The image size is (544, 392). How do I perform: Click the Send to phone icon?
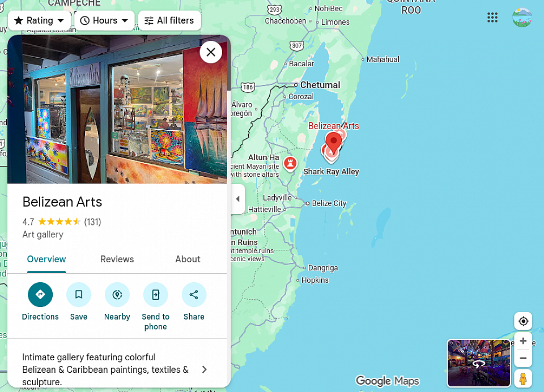click(156, 295)
